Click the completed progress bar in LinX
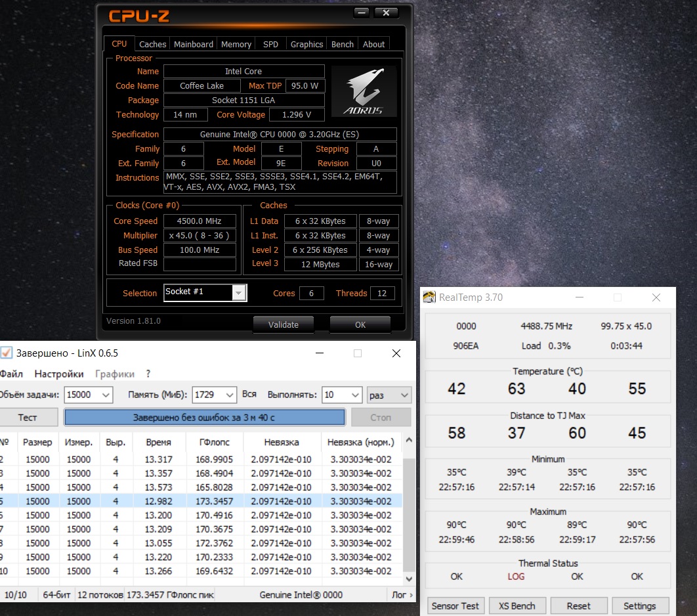The width and height of the screenshot is (697, 616). click(205, 417)
